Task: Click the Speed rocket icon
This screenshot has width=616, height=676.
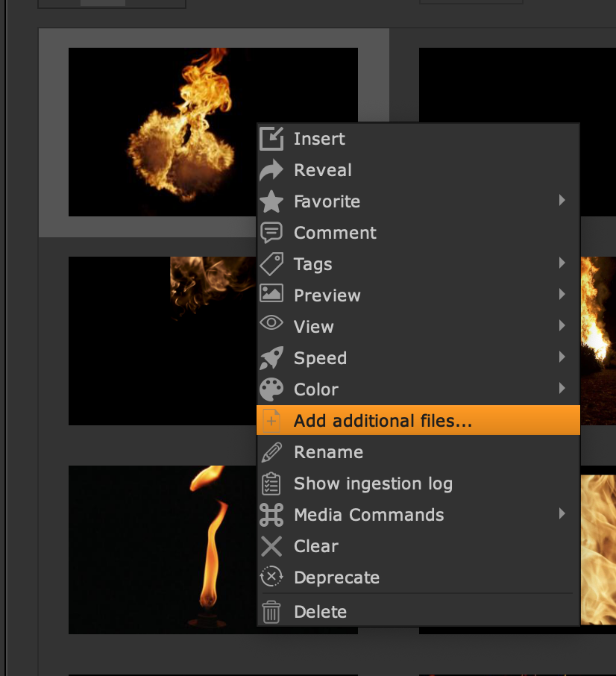Action: (271, 358)
